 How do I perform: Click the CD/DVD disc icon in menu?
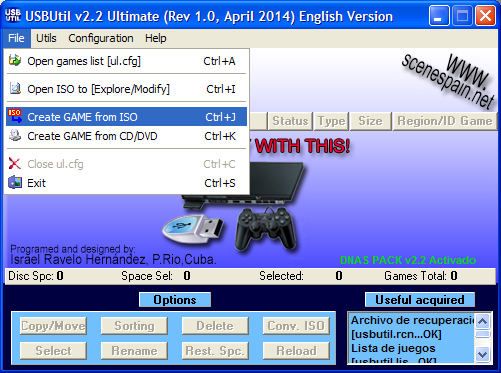pyautogui.click(x=15, y=135)
